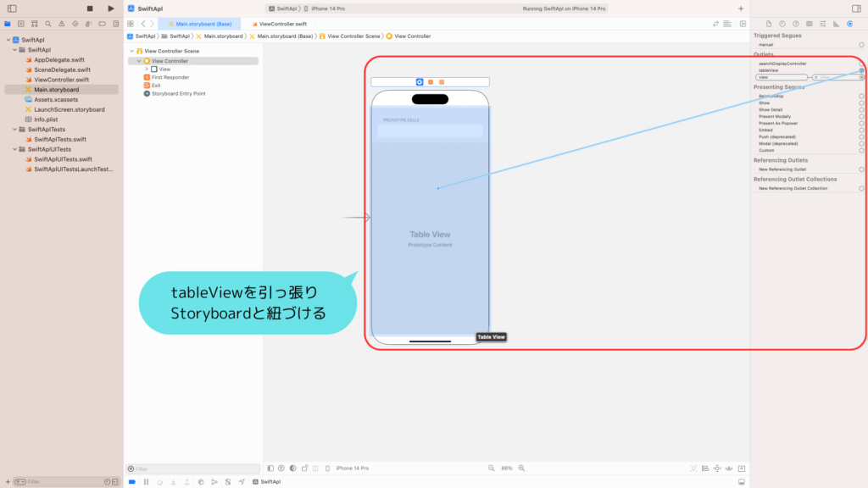Open the Test navigator diamond icon
The height and width of the screenshot is (488, 868).
[x=75, y=24]
